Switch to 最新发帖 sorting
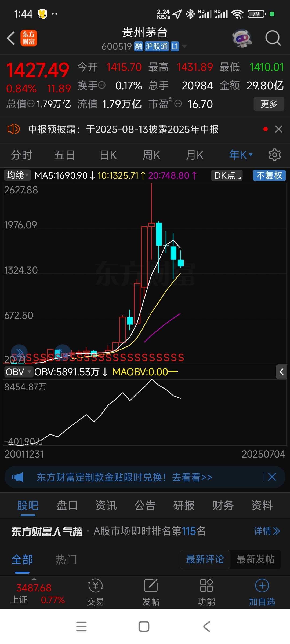The image size is (290, 644). tap(255, 559)
